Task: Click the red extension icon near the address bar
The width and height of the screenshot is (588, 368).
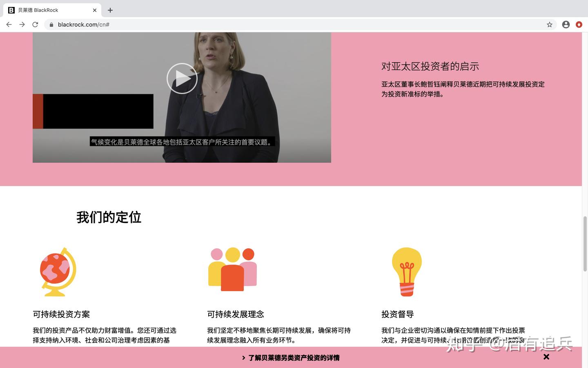Action: [x=579, y=25]
